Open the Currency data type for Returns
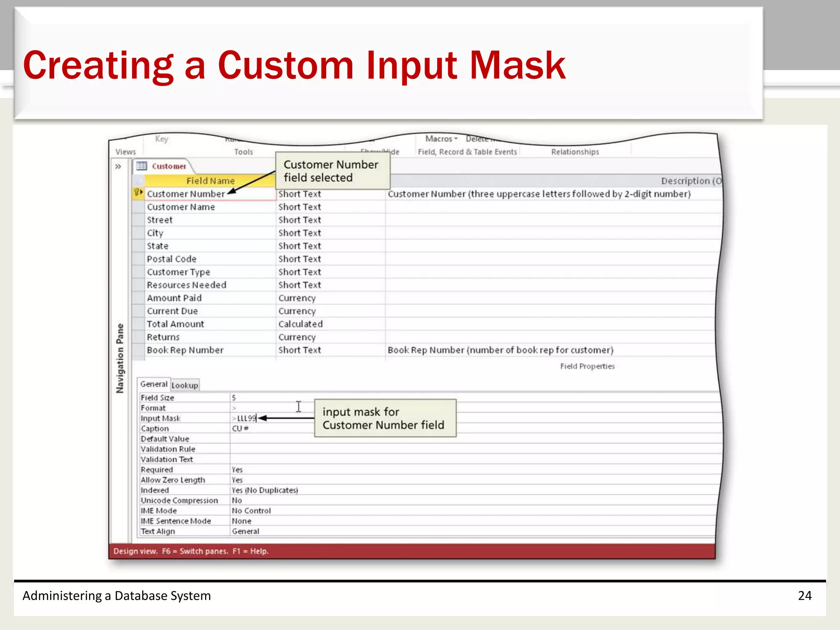 (331, 337)
